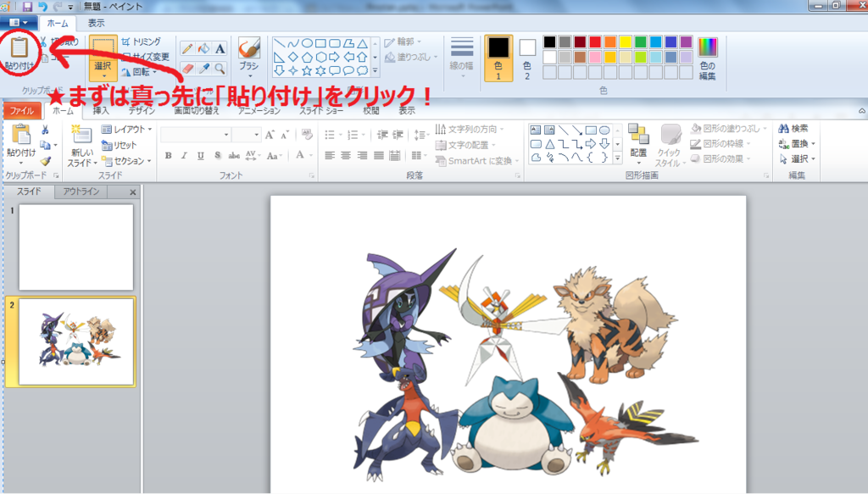
Task: Toggle Italic formatting in PowerPoint
Action: coord(184,155)
